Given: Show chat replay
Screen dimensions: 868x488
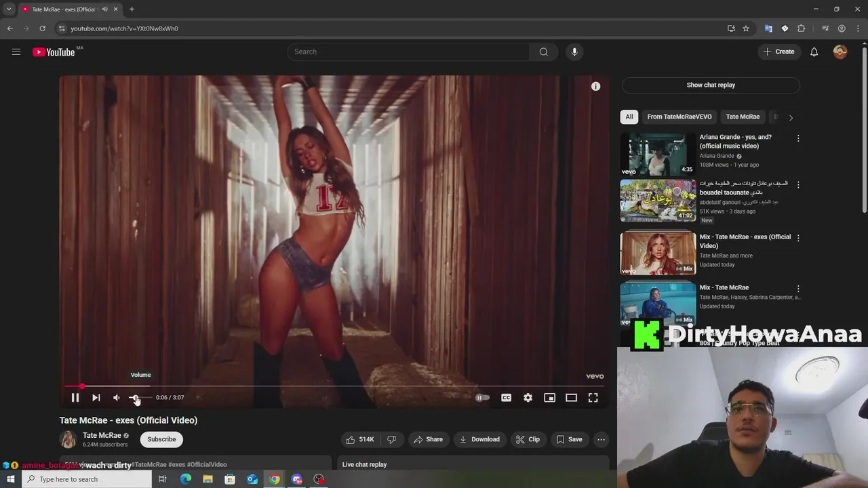Looking at the screenshot, I should point(711,85).
